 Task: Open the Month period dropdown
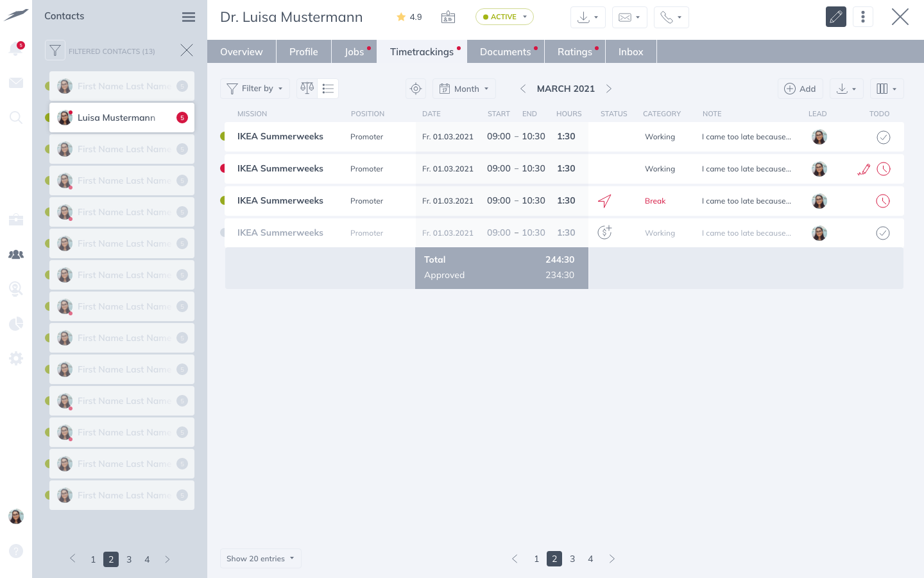click(464, 89)
